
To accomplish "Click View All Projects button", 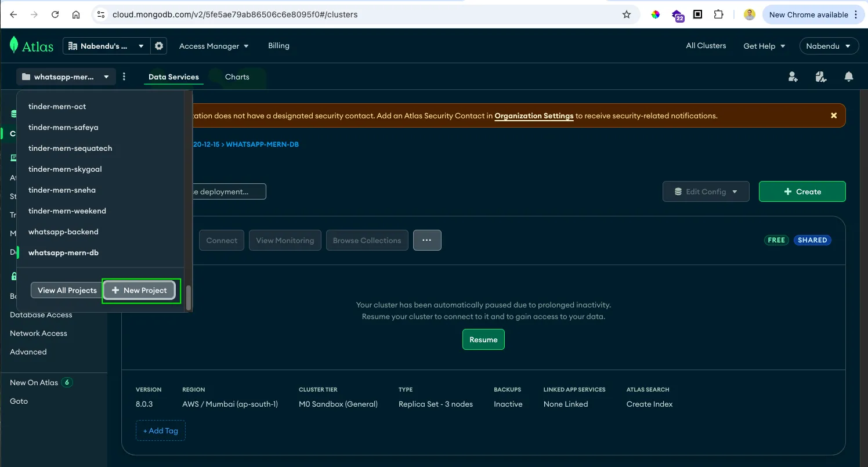I will click(x=67, y=290).
